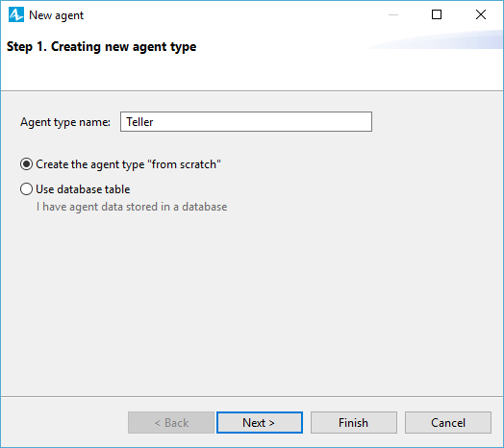Select the Use database table radio circle
Screen dimensions: 504x448
point(26,189)
